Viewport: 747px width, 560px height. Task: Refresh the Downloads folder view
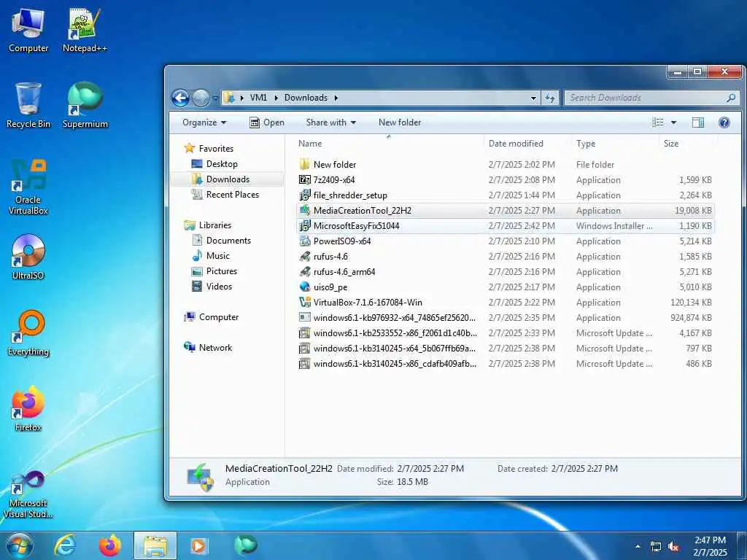(550, 98)
